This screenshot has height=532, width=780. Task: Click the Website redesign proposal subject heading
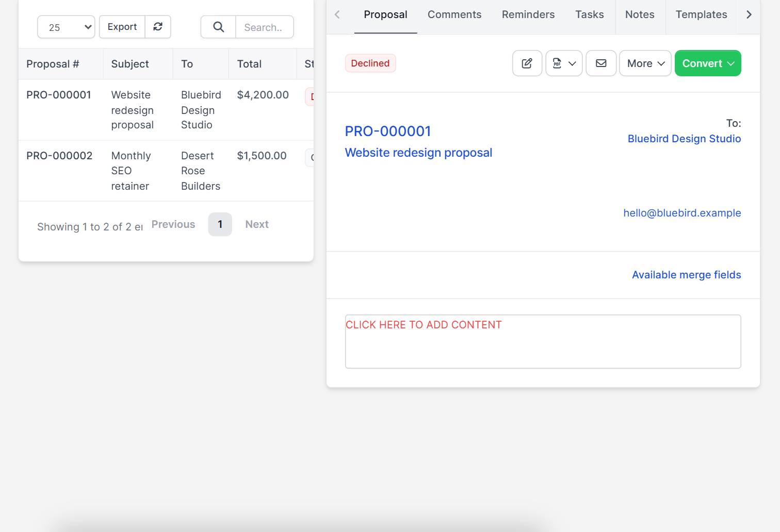418,153
